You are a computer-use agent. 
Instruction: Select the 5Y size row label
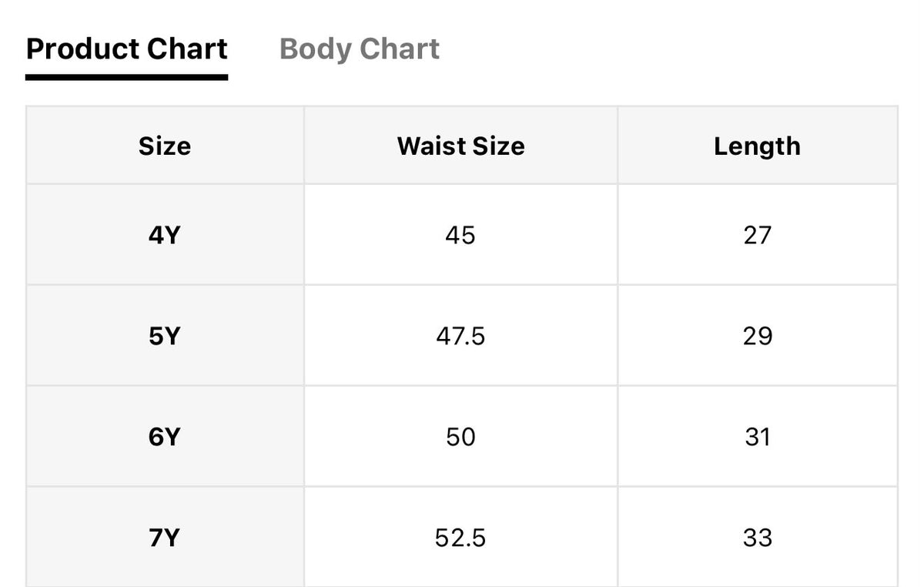coord(164,336)
